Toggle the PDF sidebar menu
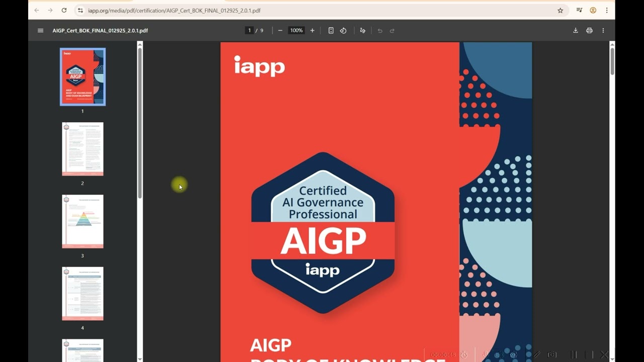Screen dimensions: 644x362 coord(40,31)
